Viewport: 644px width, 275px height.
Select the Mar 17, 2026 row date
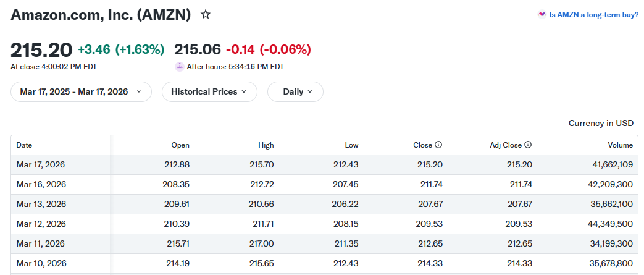(x=41, y=165)
